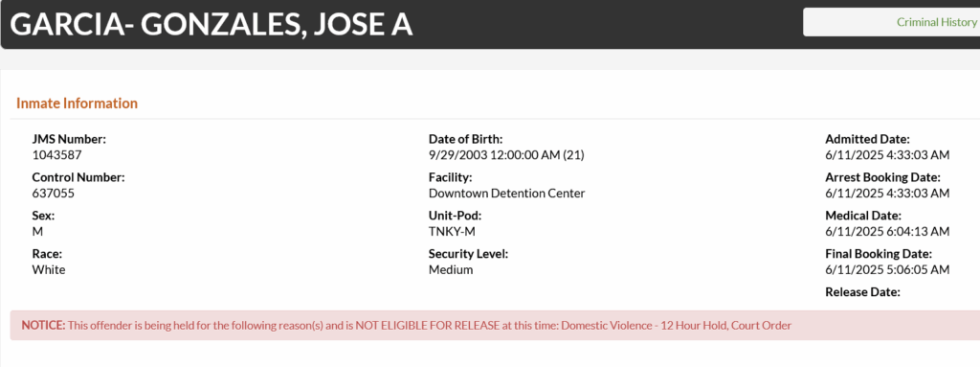Click the red NOTICE hold banner
This screenshot has height=367, width=980.
pyautogui.click(x=495, y=325)
